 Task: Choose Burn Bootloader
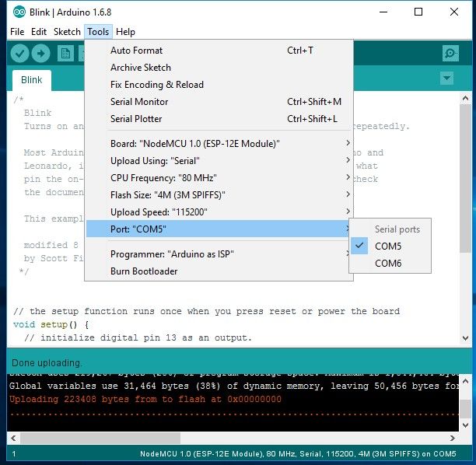[220, 271]
